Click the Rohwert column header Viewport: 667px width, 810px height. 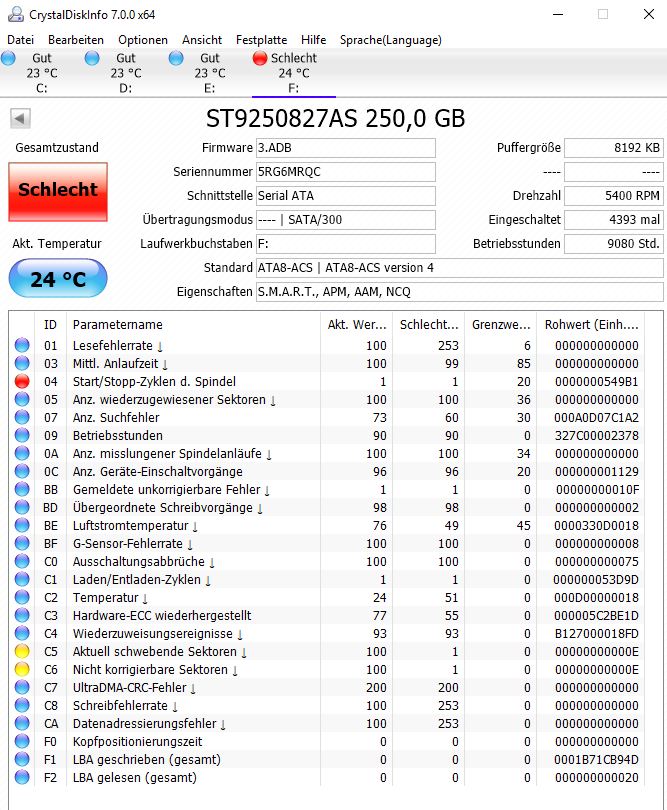point(591,324)
